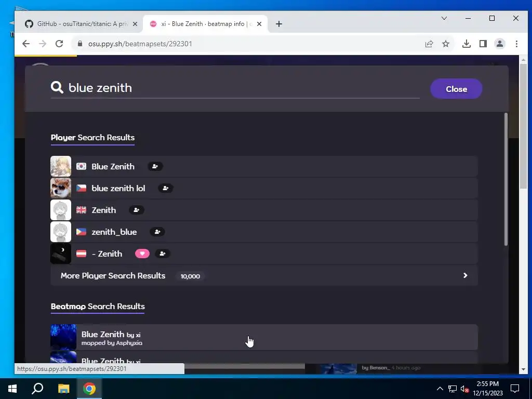Viewport: 532px width, 399px height.
Task: Close the Blue Zenith beatmap tab
Action: tap(259, 24)
